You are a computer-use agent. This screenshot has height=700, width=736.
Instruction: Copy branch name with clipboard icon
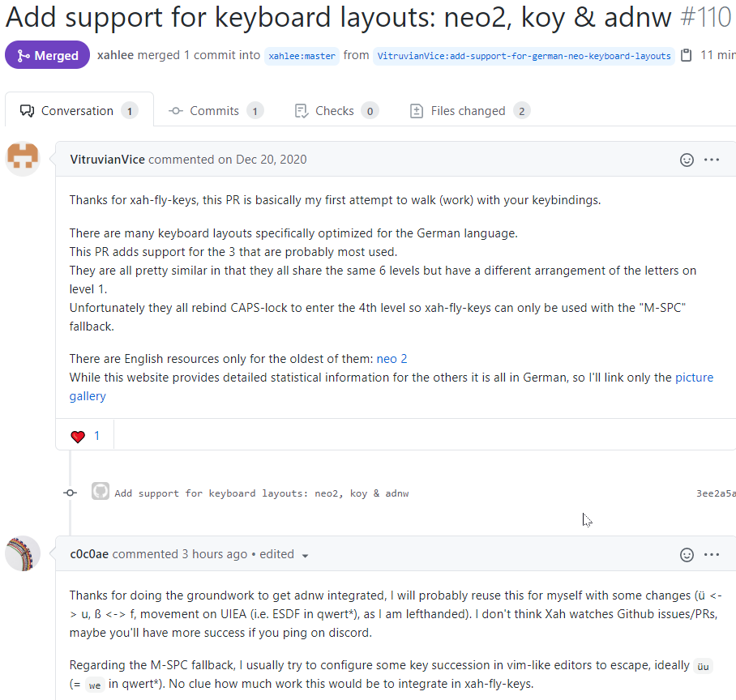(x=687, y=55)
